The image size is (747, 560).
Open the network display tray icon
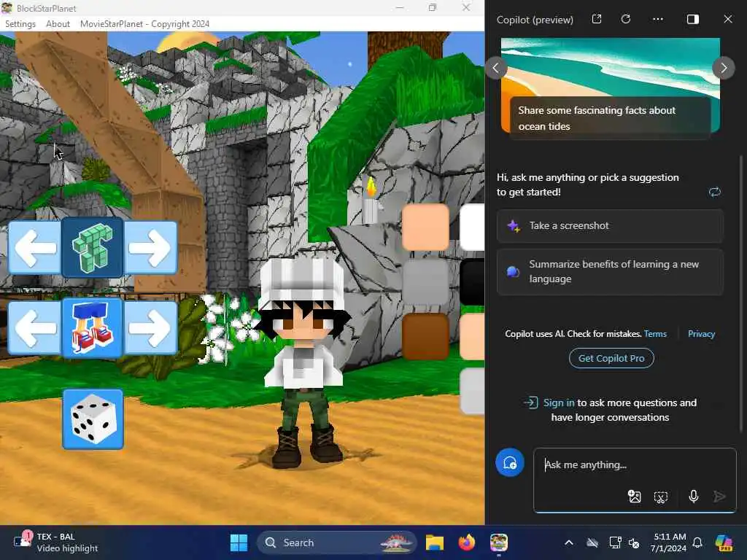pyautogui.click(x=615, y=542)
